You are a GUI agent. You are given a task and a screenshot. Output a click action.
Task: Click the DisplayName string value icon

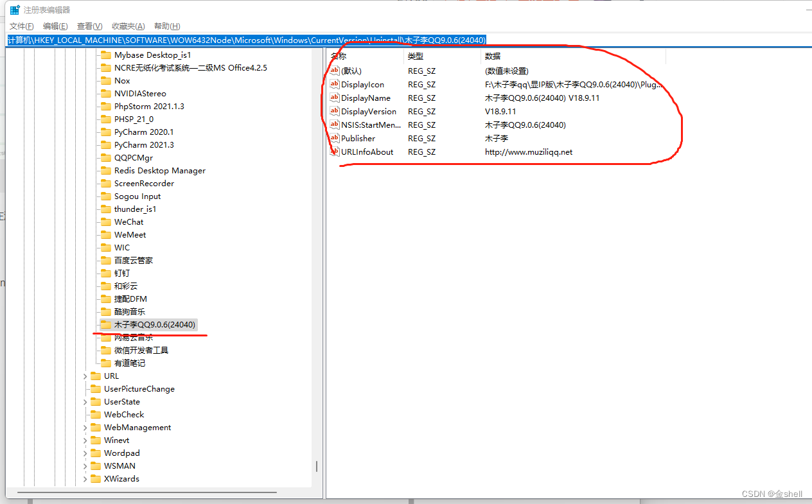[334, 98]
